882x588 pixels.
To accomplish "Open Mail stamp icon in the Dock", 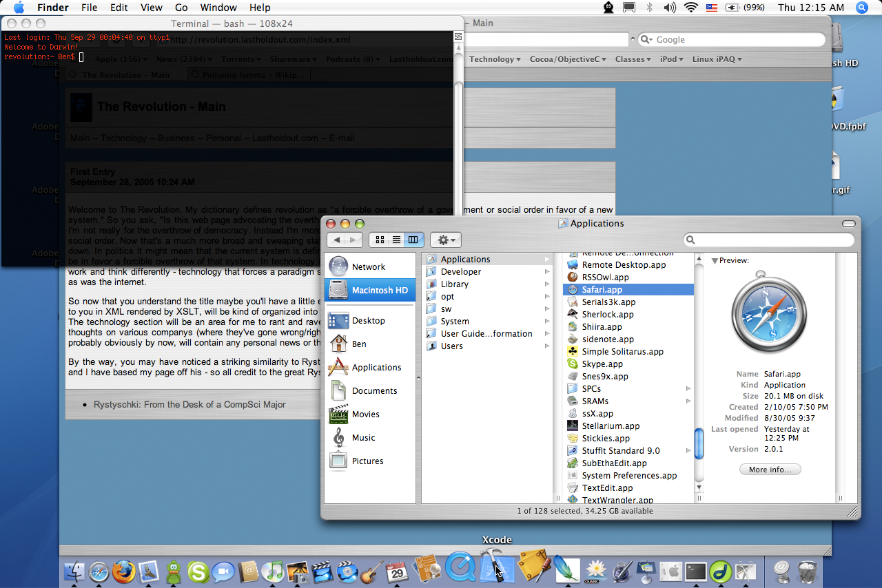I will click(149, 571).
